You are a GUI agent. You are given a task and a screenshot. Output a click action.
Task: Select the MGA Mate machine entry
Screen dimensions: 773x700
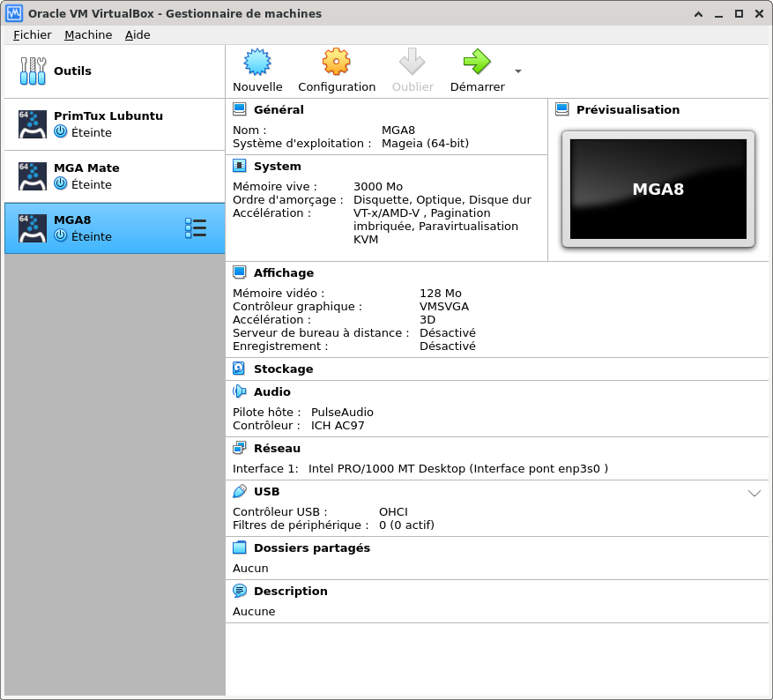click(115, 176)
